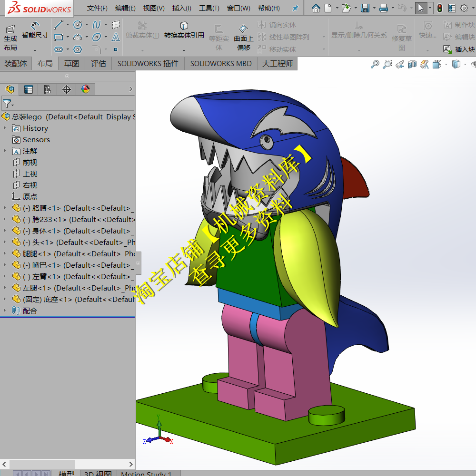The image size is (476, 476).
Task: Toggle the pushpin to pin menu bar
Action: pyautogui.click(x=295, y=8)
